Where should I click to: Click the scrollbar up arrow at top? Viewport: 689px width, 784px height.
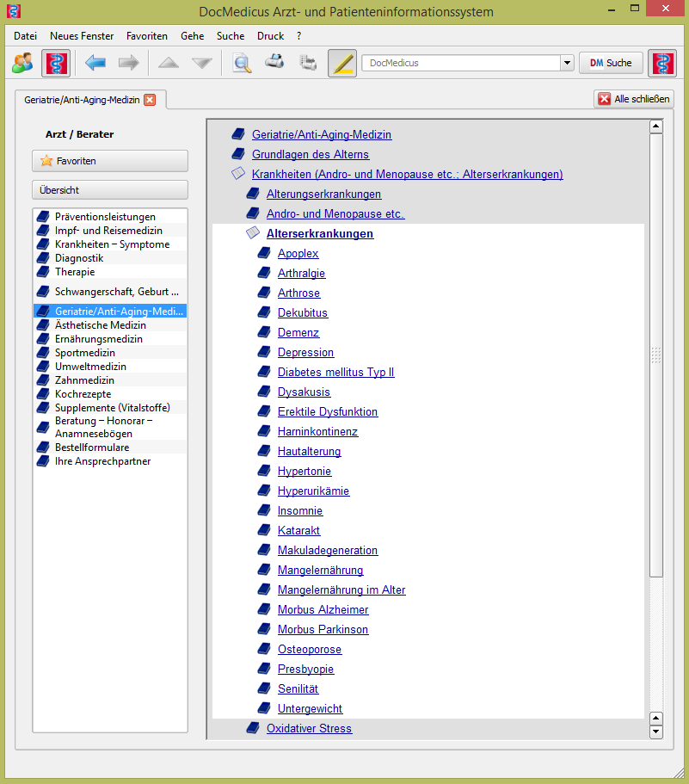tap(656, 127)
